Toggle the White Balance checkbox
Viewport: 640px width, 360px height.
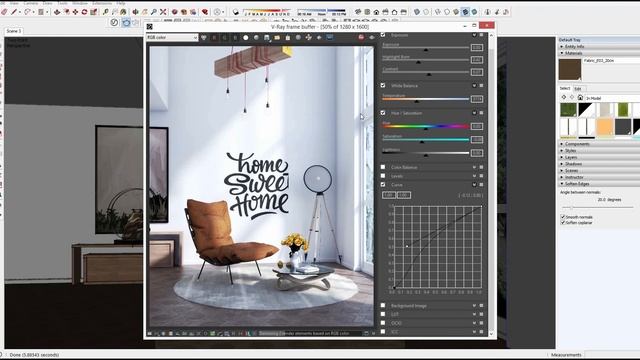pos(383,86)
